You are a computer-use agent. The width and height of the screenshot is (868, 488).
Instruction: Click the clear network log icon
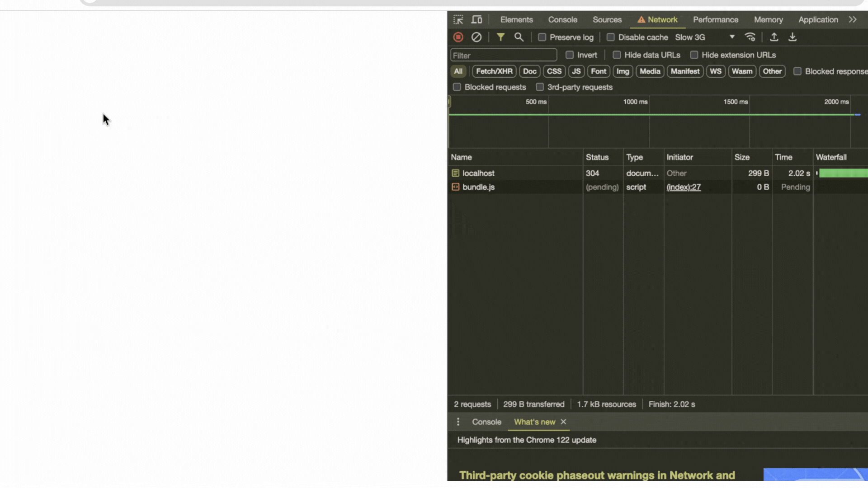(x=476, y=37)
